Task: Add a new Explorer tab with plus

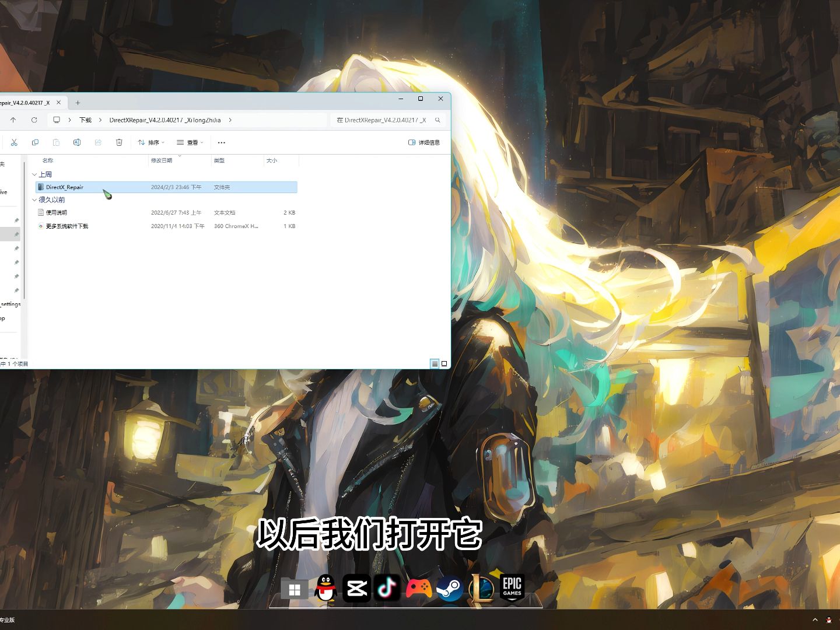Action: pyautogui.click(x=78, y=103)
